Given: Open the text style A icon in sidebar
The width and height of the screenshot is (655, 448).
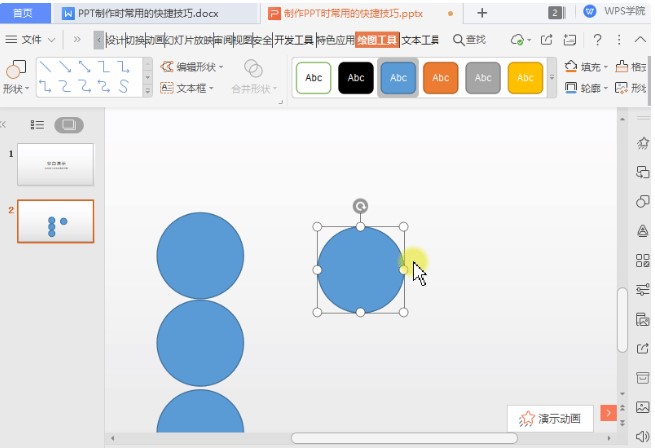Looking at the screenshot, I should point(643,230).
